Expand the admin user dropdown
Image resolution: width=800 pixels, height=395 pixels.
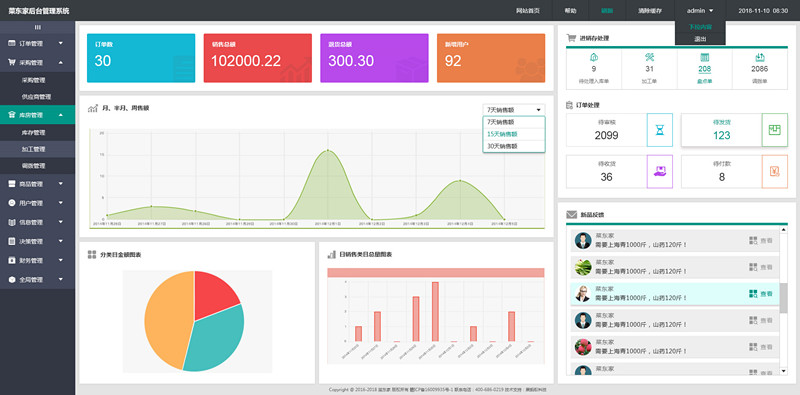(699, 11)
